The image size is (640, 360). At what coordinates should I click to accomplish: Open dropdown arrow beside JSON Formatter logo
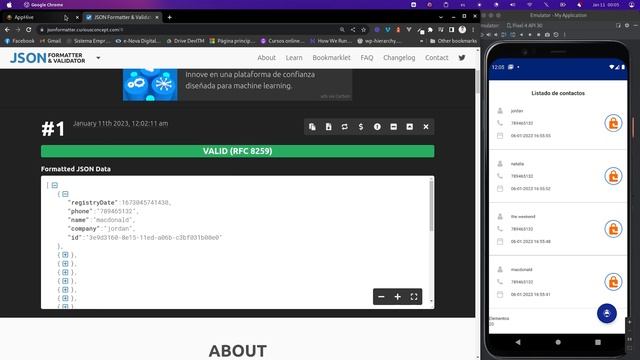[98, 58]
